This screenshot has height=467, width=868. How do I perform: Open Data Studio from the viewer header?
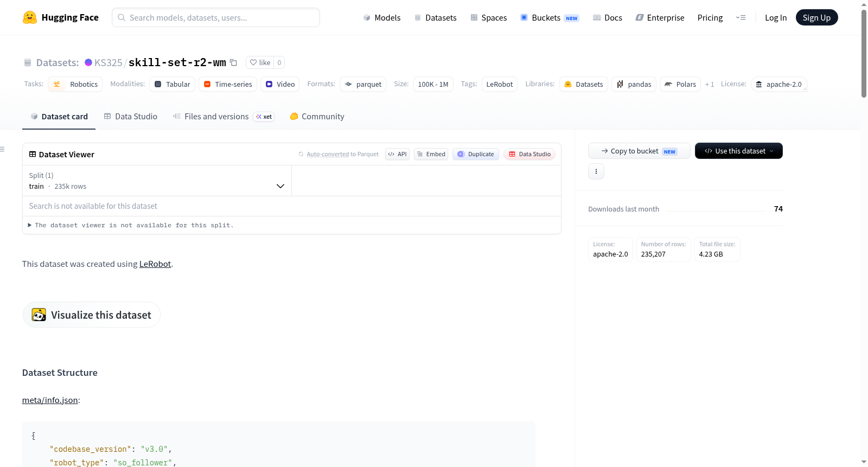tap(529, 154)
